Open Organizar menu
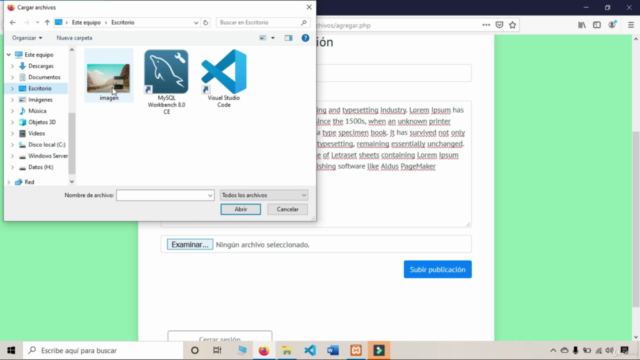 point(27,38)
